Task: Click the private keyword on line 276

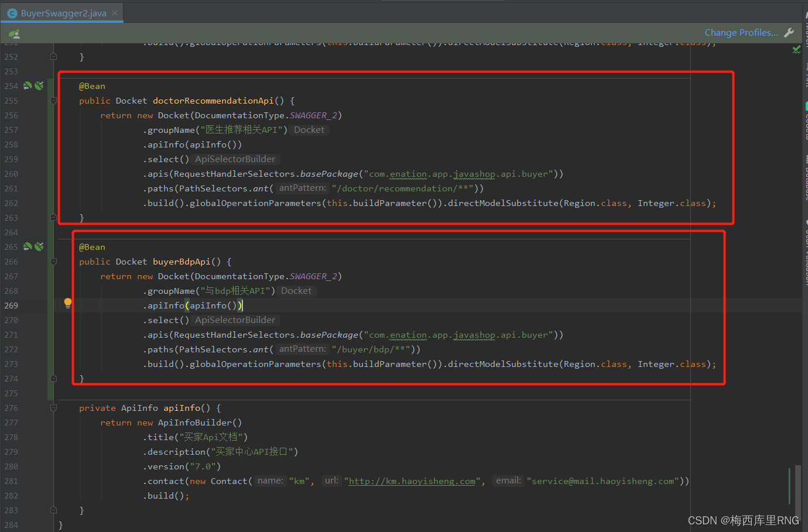Action: coord(97,408)
